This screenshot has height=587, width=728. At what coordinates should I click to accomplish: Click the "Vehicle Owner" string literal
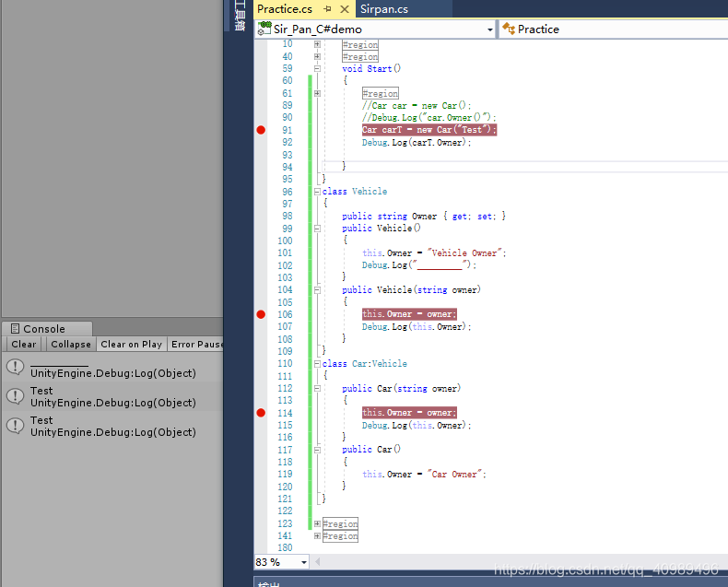[464, 253]
